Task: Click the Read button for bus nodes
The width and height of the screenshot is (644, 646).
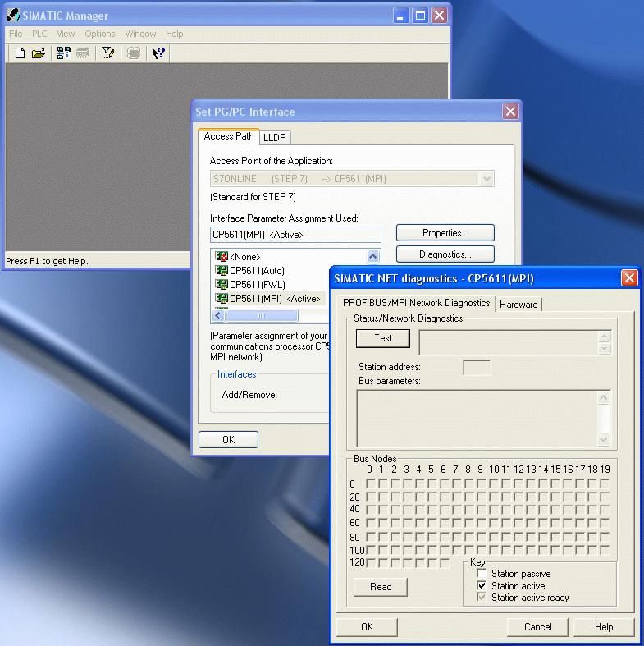Action: (381, 587)
